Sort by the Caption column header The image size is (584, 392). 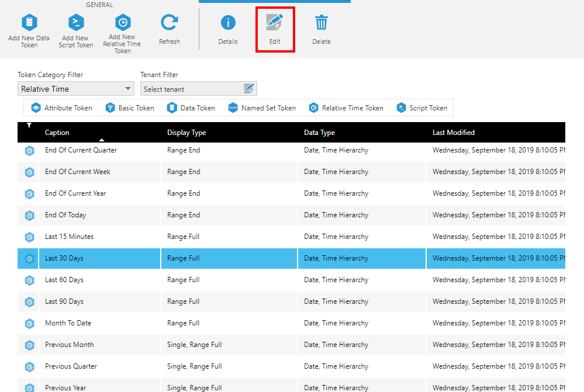(57, 133)
